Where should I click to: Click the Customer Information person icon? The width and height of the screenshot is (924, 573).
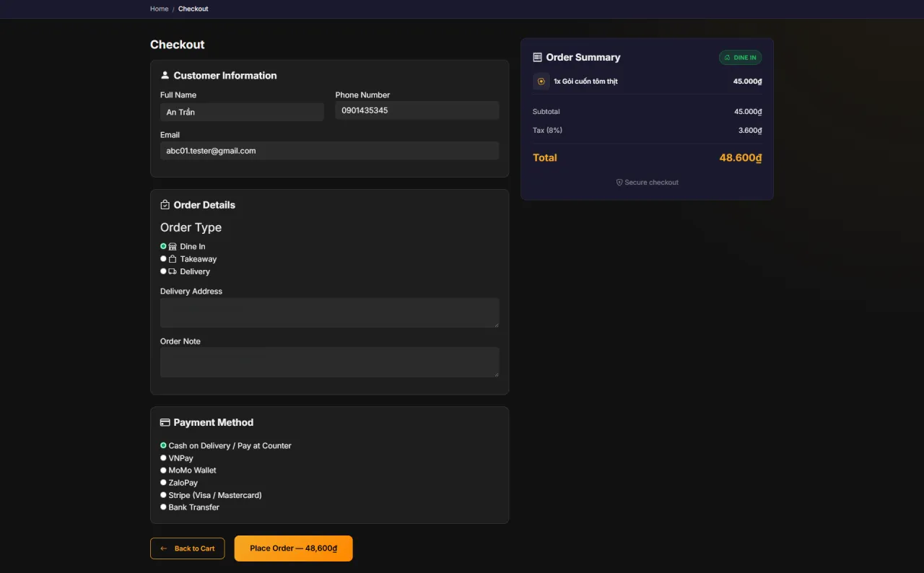(165, 75)
